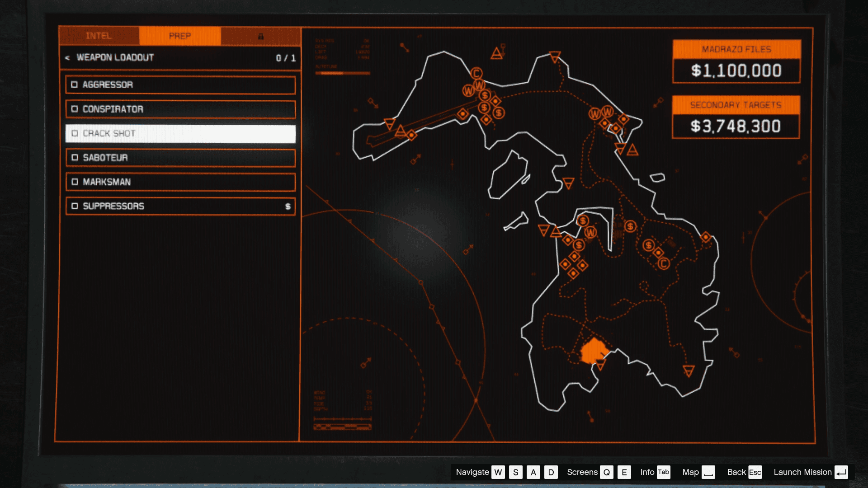Tick the Crack Shot loadout checkbox
Viewport: 868px width, 488px height.
(75, 133)
